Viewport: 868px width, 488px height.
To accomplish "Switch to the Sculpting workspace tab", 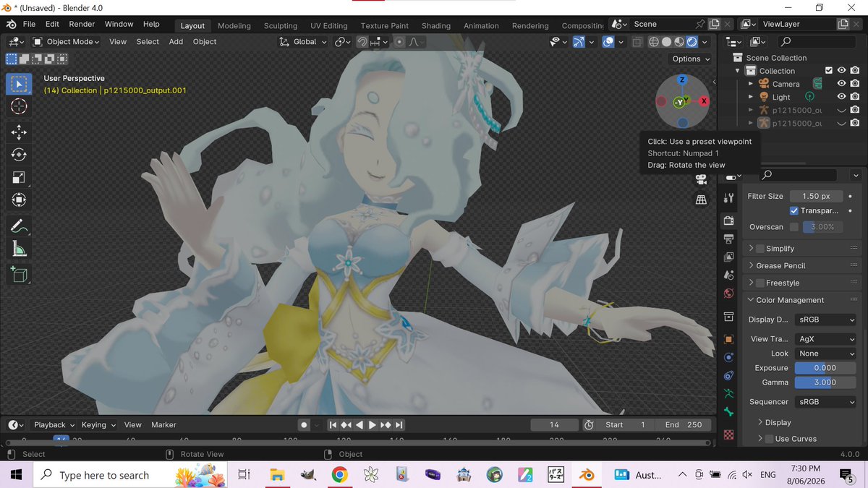I will coord(281,25).
